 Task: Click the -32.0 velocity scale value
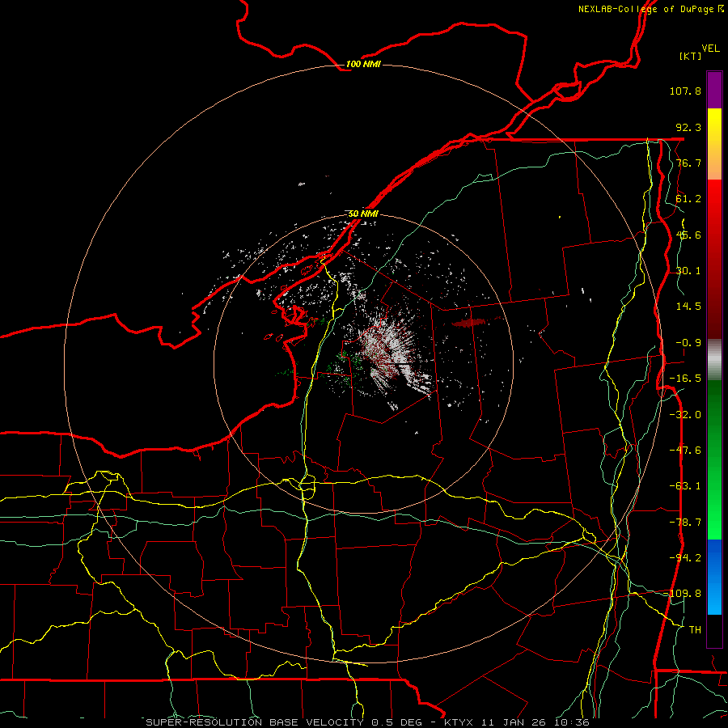685,415
